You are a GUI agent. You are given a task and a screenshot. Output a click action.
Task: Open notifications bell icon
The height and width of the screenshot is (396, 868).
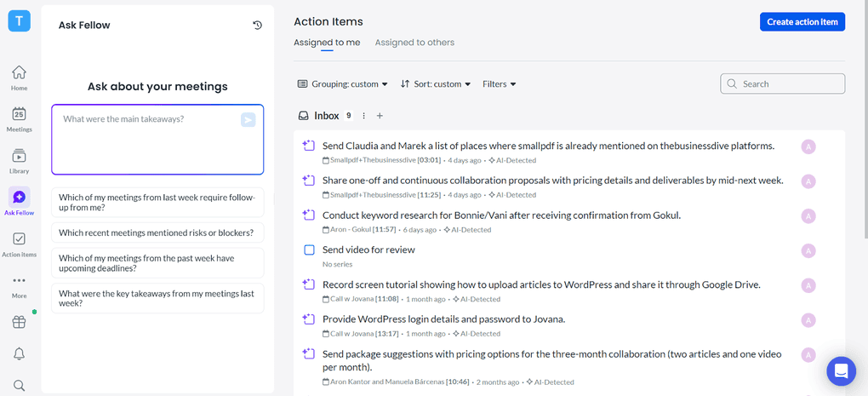click(x=19, y=353)
